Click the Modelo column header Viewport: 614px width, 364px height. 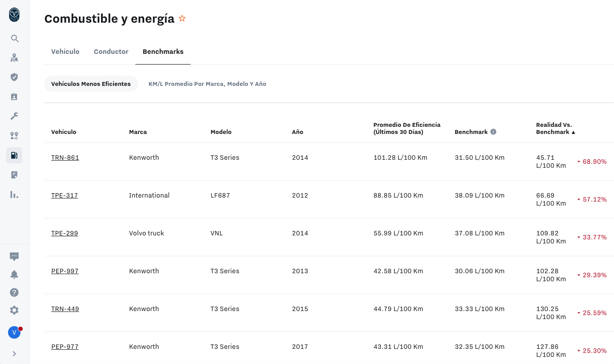221,132
